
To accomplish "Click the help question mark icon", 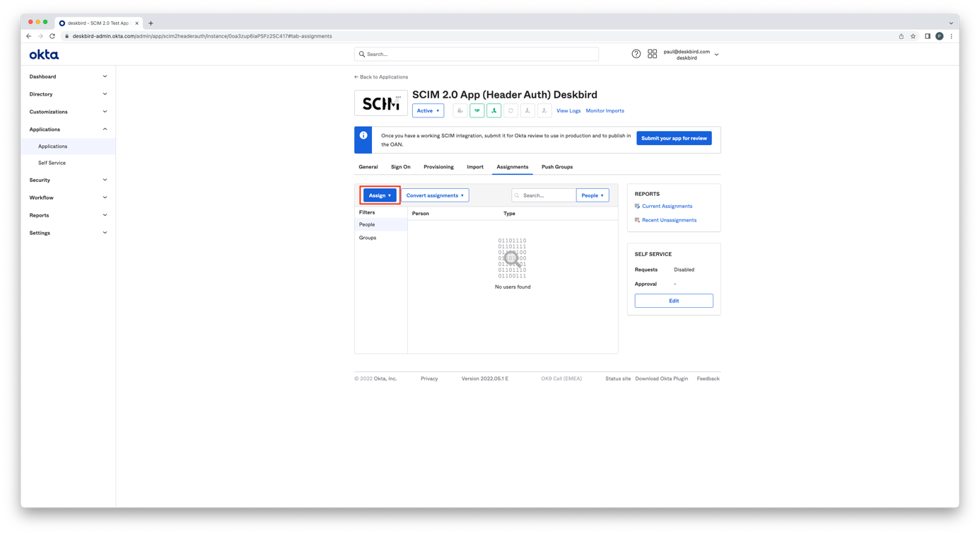I will tap(636, 54).
